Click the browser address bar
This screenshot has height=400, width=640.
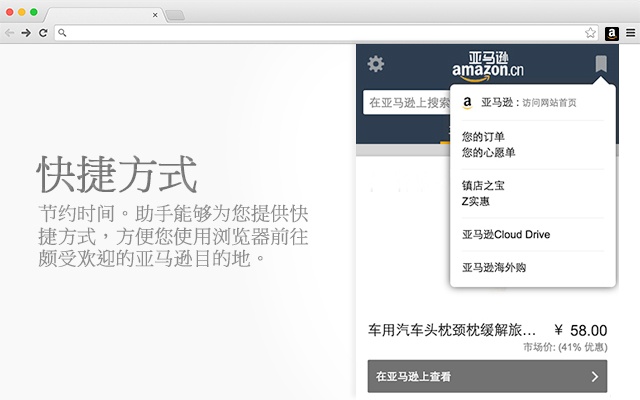click(x=327, y=33)
